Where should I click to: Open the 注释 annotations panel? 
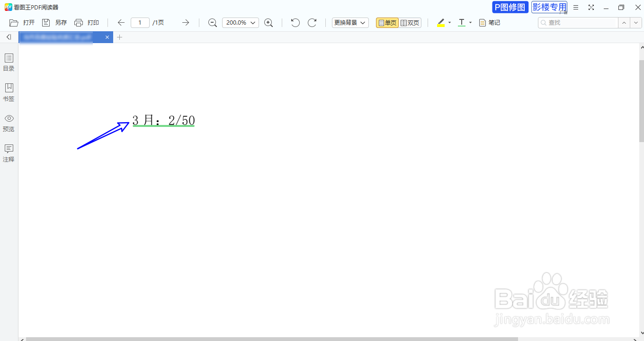click(9, 153)
